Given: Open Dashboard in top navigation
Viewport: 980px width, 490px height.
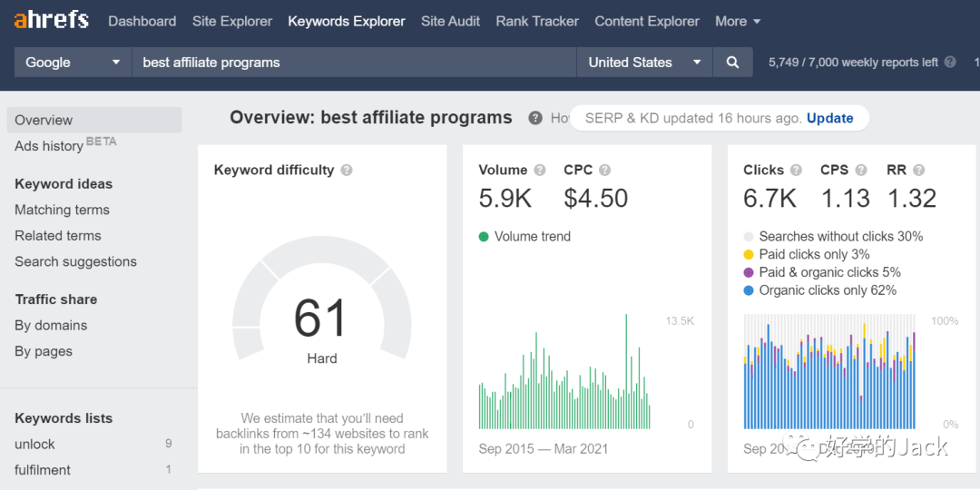Looking at the screenshot, I should [x=142, y=21].
